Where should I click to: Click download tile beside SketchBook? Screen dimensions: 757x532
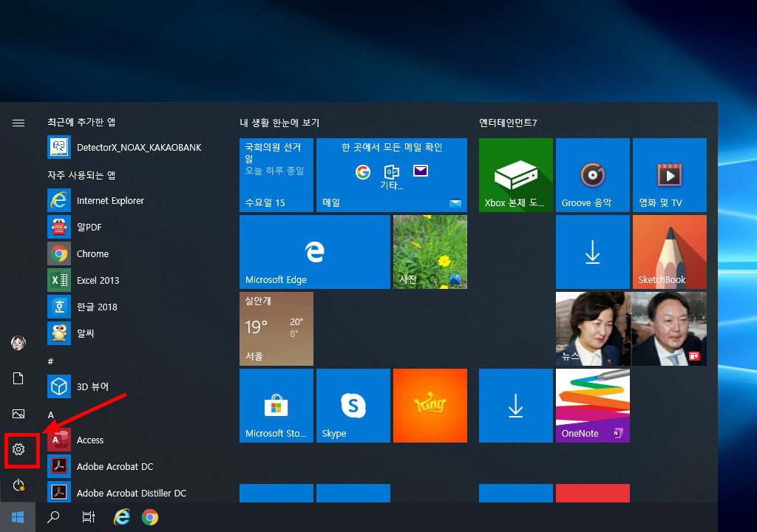pos(592,251)
